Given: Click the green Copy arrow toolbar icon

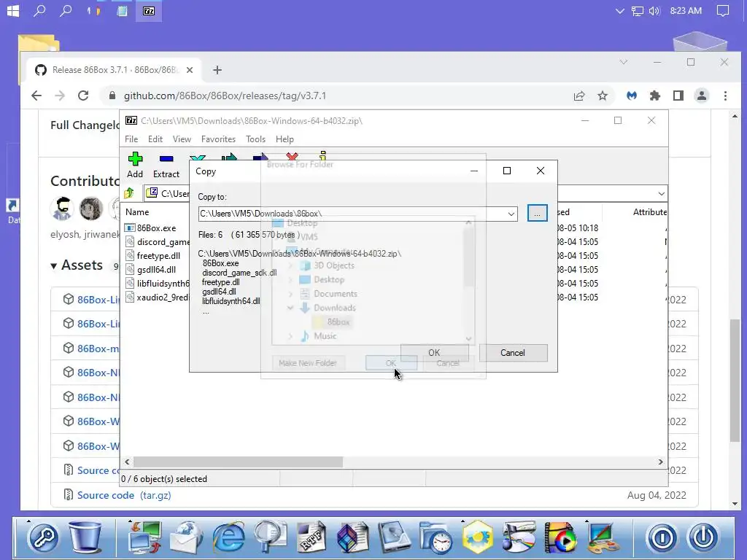Looking at the screenshot, I should coord(229,157).
